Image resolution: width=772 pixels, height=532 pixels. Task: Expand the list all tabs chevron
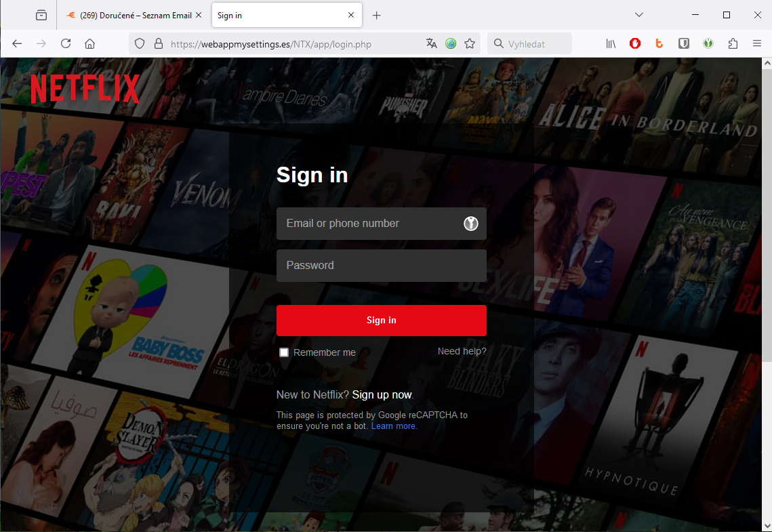pos(639,15)
